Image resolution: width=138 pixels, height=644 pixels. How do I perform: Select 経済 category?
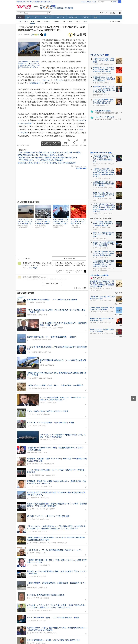tap(39, 21)
